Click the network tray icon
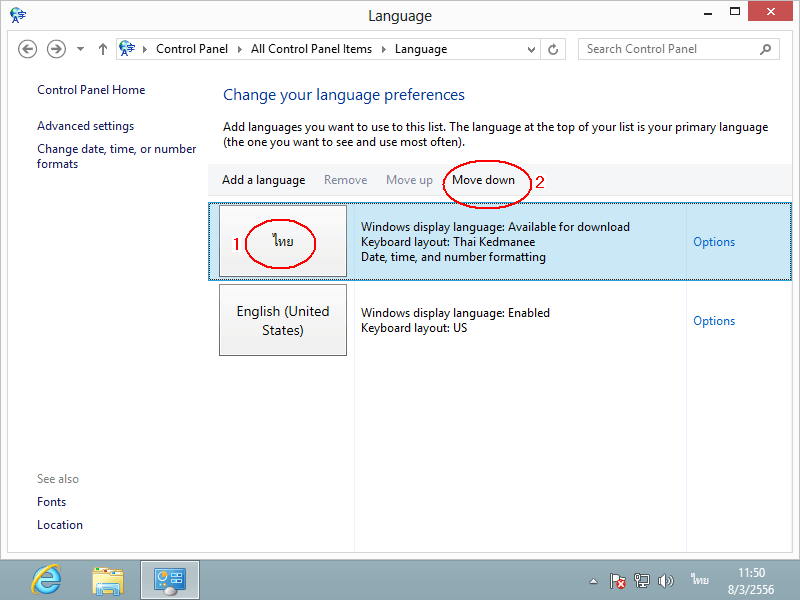The width and height of the screenshot is (800, 600). [x=641, y=581]
